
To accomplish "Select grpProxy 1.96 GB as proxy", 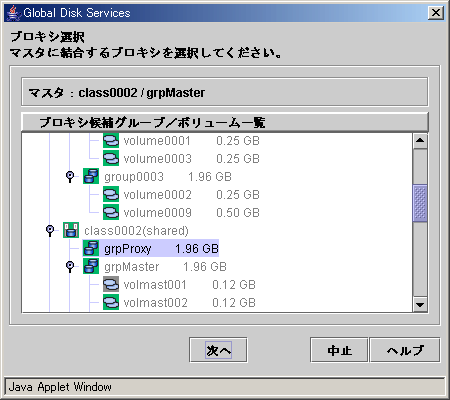I will click(x=151, y=248).
